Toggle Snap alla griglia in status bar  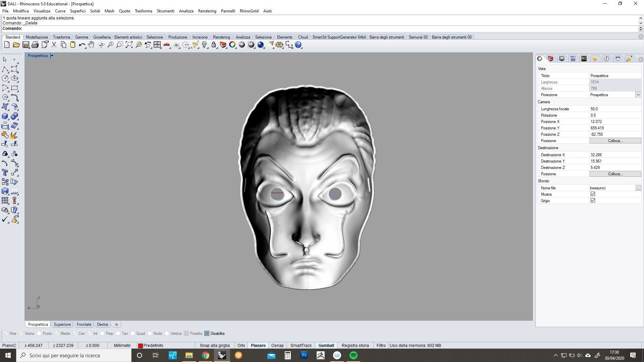(x=215, y=345)
